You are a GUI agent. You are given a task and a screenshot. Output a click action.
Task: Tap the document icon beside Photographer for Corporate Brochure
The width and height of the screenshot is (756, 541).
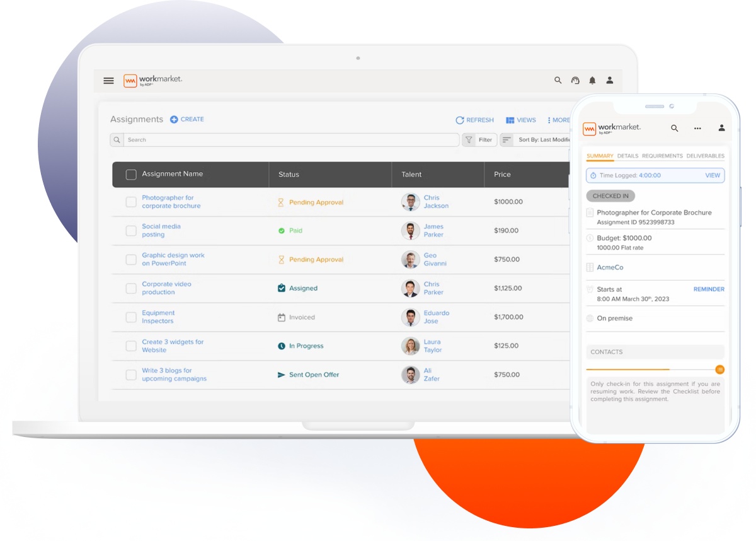click(590, 212)
